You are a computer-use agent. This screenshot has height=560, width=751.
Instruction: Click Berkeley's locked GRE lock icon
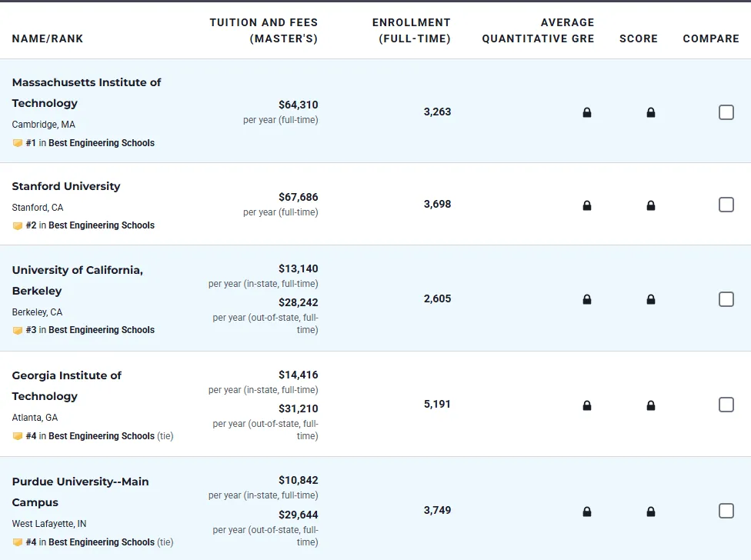click(x=587, y=300)
